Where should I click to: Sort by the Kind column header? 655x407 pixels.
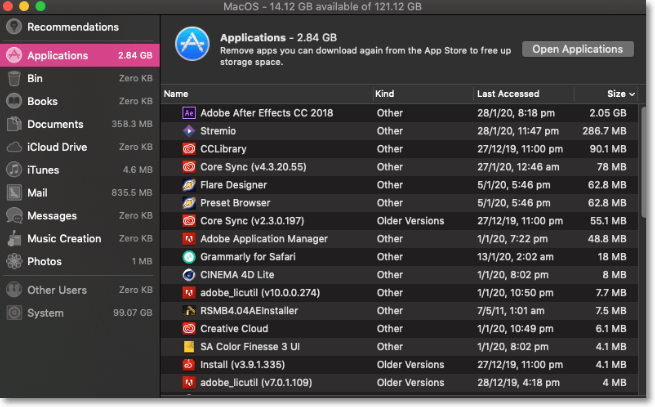[384, 94]
